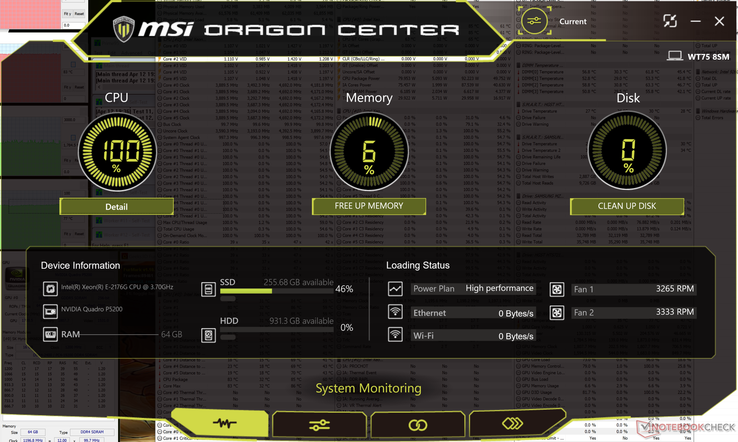The image size is (738, 442).
Task: Click the Ethernet network icon
Action: pyautogui.click(x=395, y=312)
